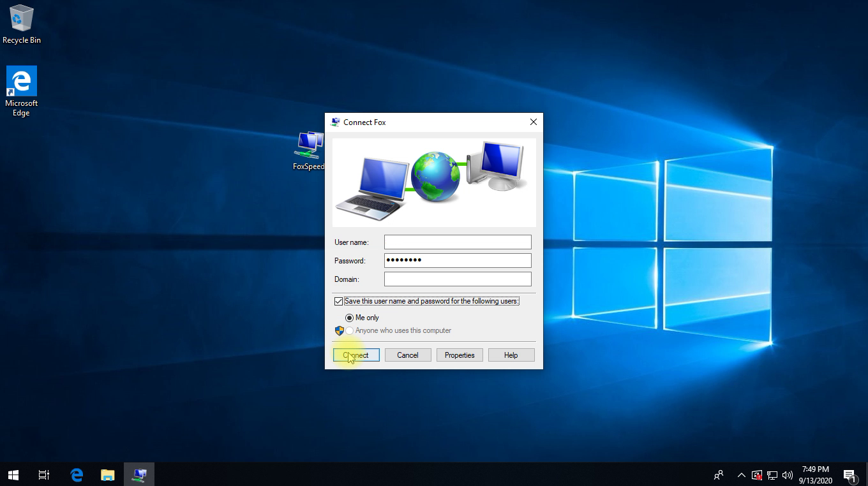
Task: Open the Windows Start menu
Action: 13,475
